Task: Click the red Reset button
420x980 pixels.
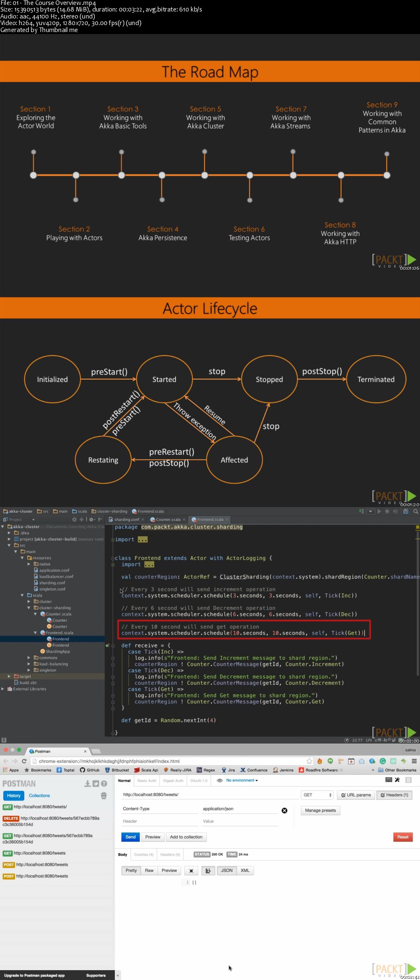Action: coord(403,837)
